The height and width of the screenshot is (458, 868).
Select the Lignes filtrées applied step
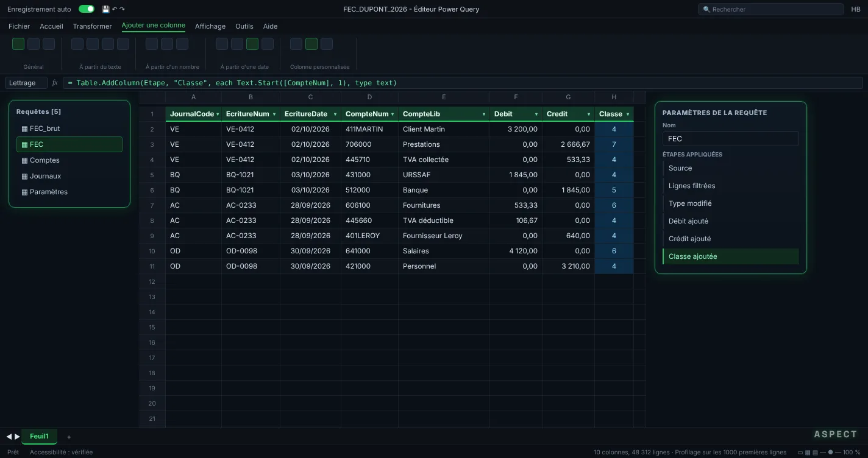[731, 186]
